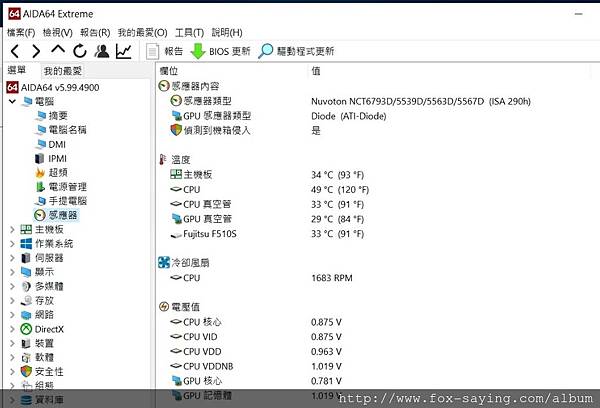The image size is (600, 408).
Task: Click BIOS 更新 download arrow button
Action: 220,51
